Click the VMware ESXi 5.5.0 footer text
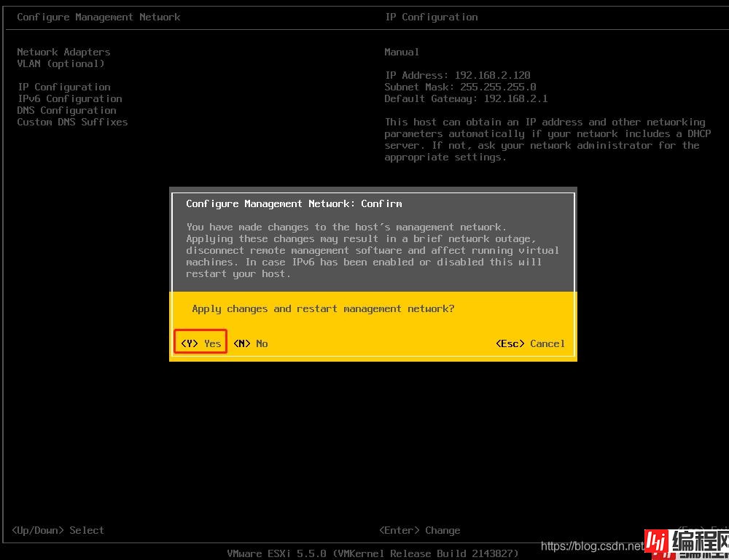The image size is (729, 560). tap(373, 553)
